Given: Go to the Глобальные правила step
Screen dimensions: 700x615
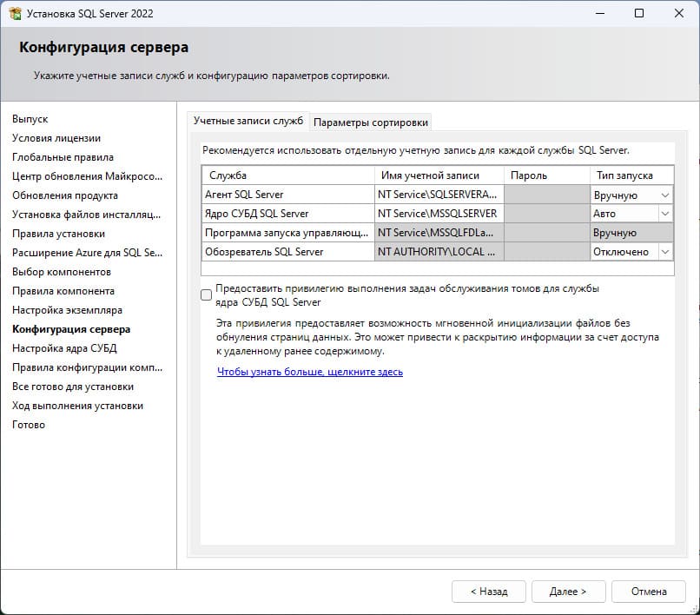Looking at the screenshot, I should pos(63,157).
